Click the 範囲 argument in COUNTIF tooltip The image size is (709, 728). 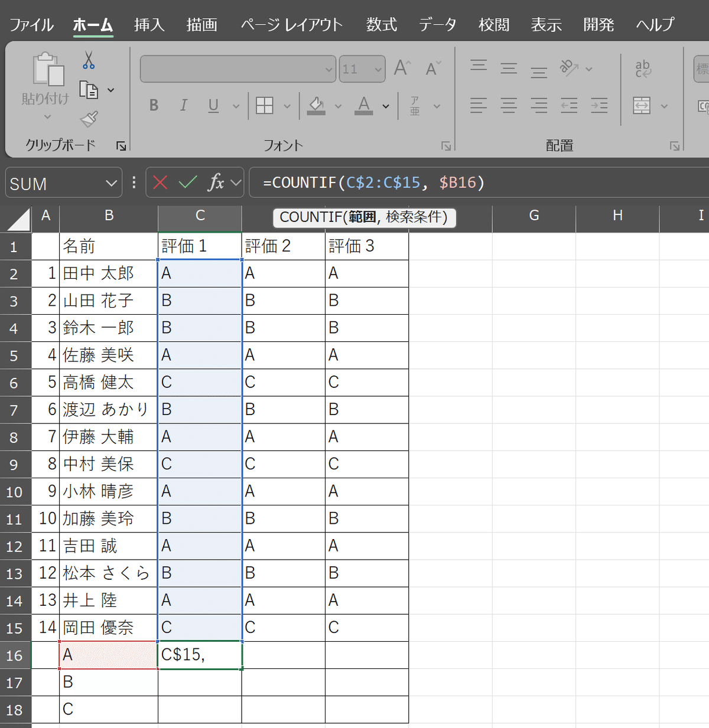point(362,217)
